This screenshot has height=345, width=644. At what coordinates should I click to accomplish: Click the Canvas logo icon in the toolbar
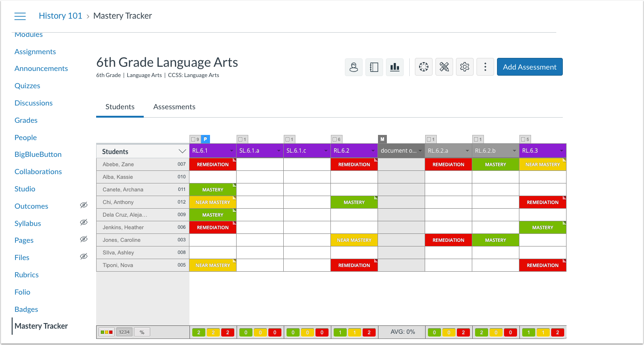coord(423,67)
